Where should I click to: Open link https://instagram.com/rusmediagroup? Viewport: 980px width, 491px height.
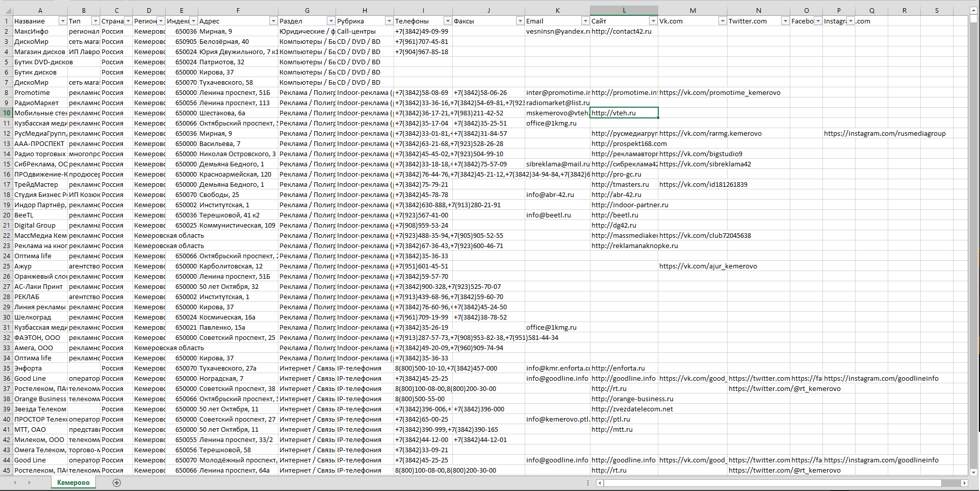pyautogui.click(x=885, y=133)
